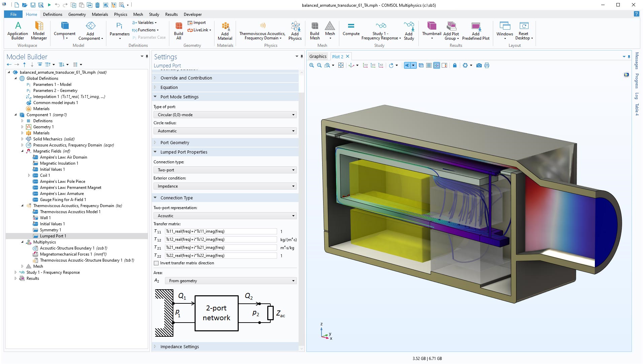Click the T11 transfer matrix input field
This screenshot has width=644, height=364.
pos(221,231)
